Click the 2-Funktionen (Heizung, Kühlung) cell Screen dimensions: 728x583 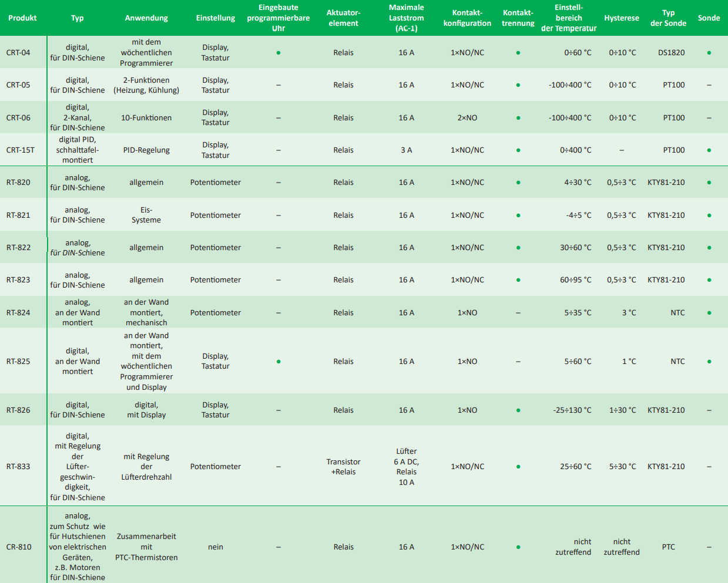(146, 85)
